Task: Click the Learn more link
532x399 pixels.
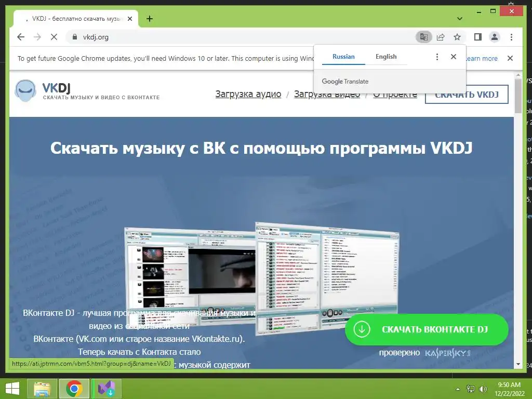Action: pyautogui.click(x=482, y=58)
